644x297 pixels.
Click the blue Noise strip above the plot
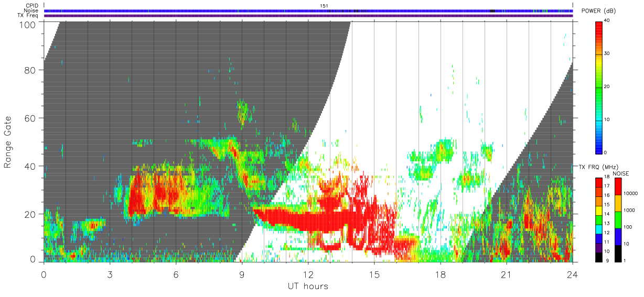pos(308,10)
